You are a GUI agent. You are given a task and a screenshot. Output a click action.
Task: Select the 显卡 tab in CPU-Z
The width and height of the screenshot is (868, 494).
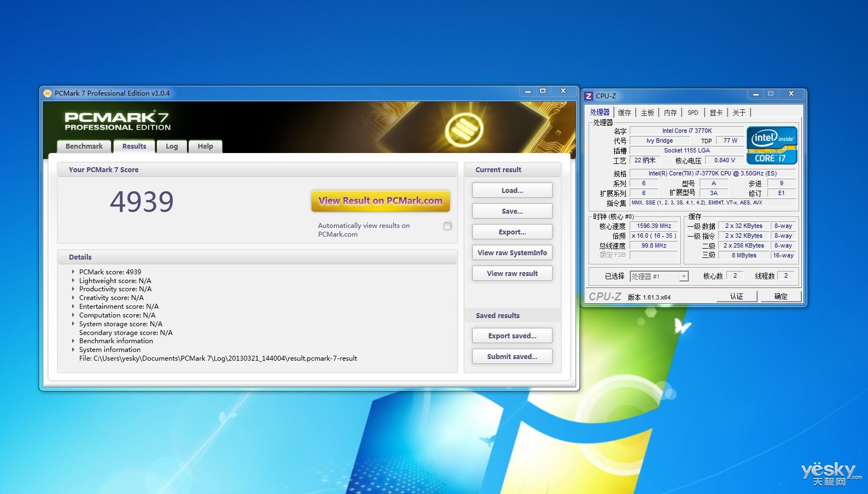(716, 113)
